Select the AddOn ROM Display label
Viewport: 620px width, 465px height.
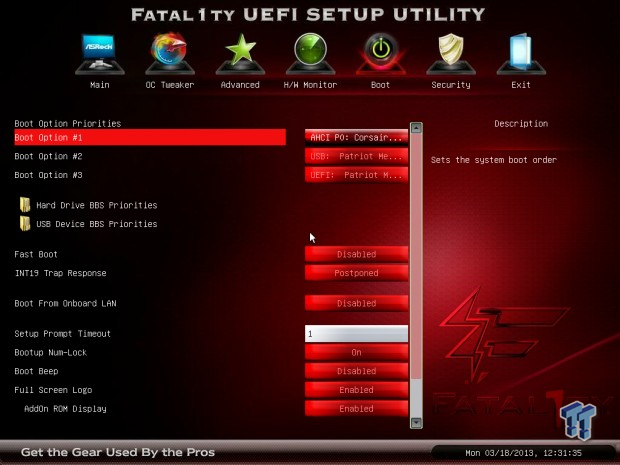pyautogui.click(x=65, y=408)
